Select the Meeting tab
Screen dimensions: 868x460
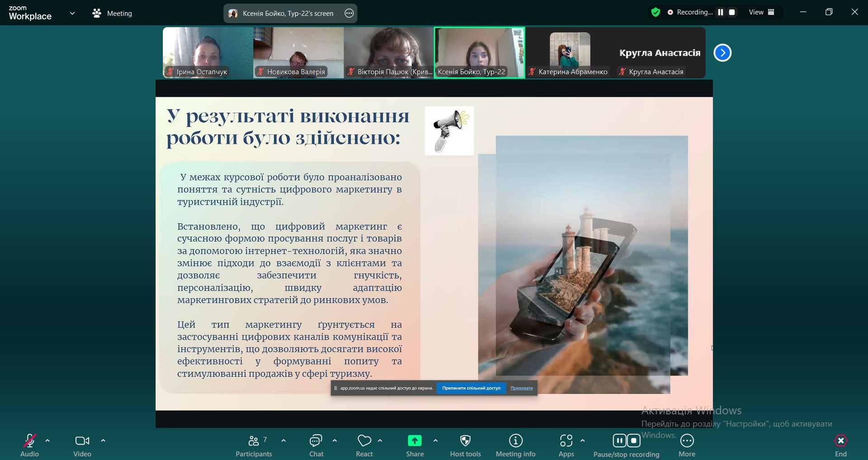(112, 14)
